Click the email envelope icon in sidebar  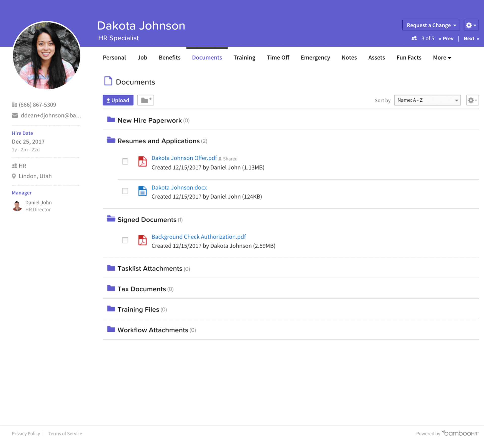15,115
